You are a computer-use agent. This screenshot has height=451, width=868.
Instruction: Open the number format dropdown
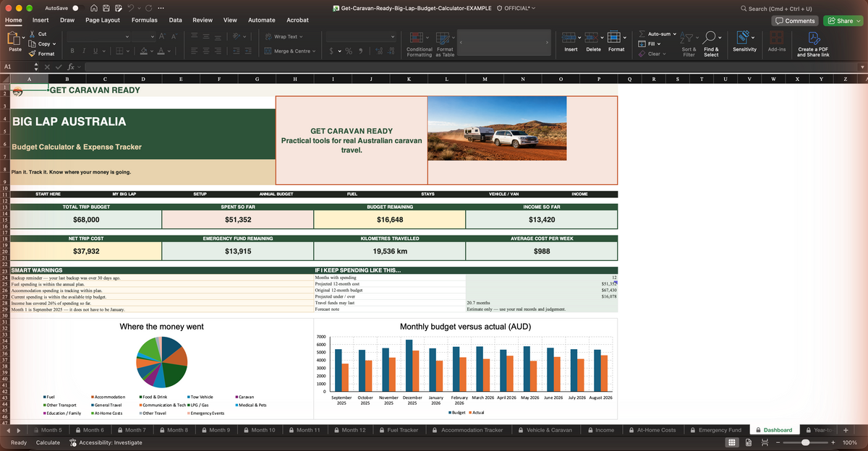pos(393,37)
